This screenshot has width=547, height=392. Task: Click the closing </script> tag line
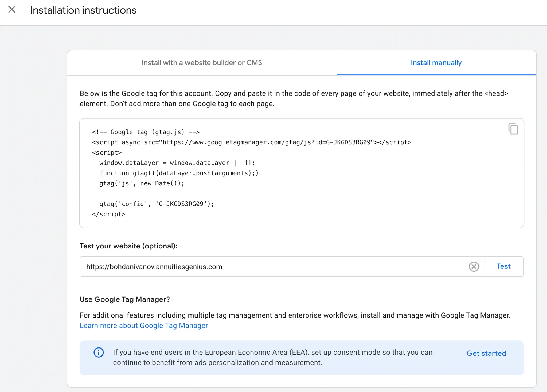[108, 214]
